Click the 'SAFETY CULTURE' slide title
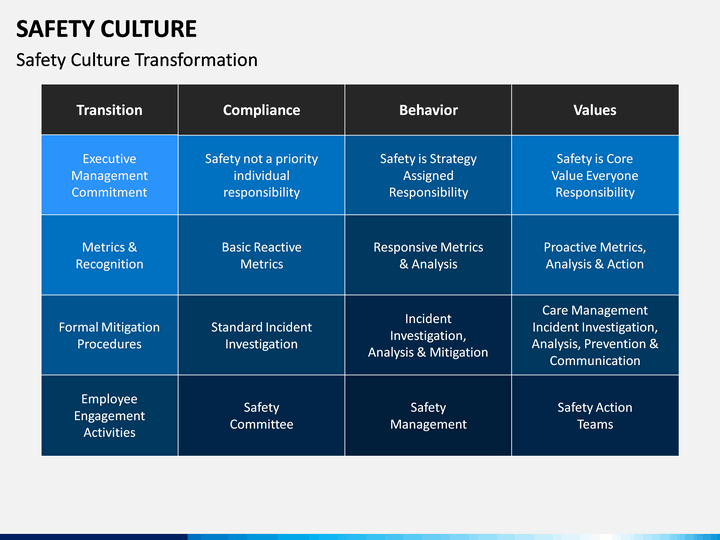This screenshot has width=720, height=540. tap(106, 29)
